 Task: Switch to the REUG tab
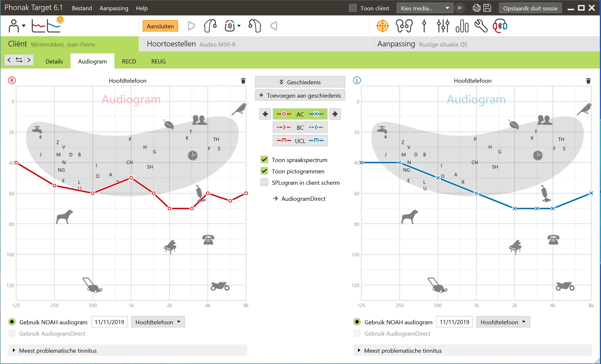[158, 61]
